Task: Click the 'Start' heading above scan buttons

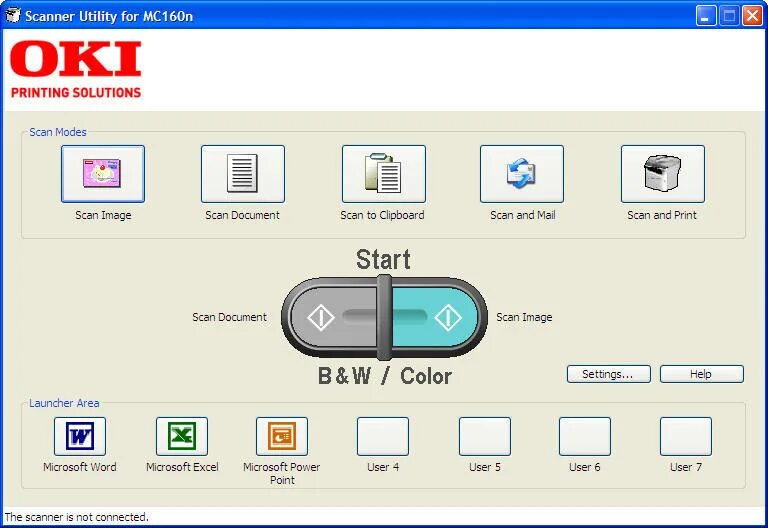Action: coord(383,259)
